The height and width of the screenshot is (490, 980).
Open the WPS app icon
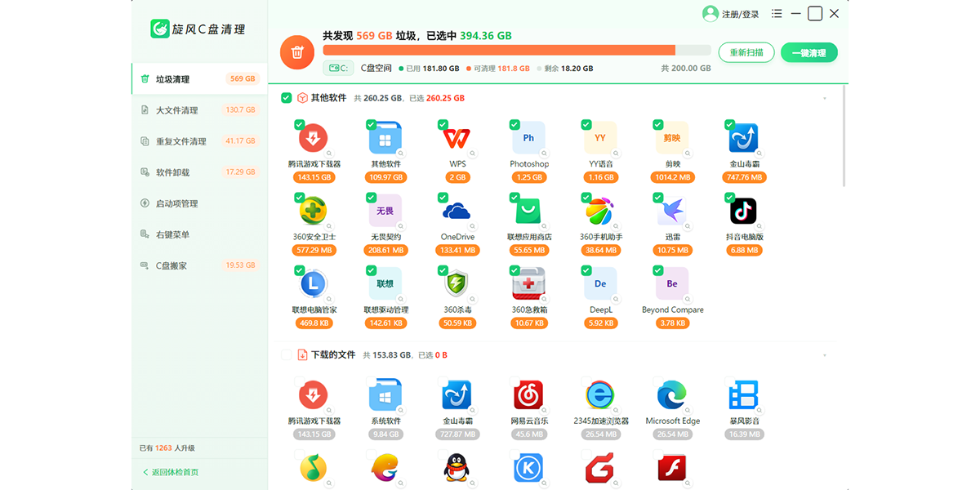point(457,138)
